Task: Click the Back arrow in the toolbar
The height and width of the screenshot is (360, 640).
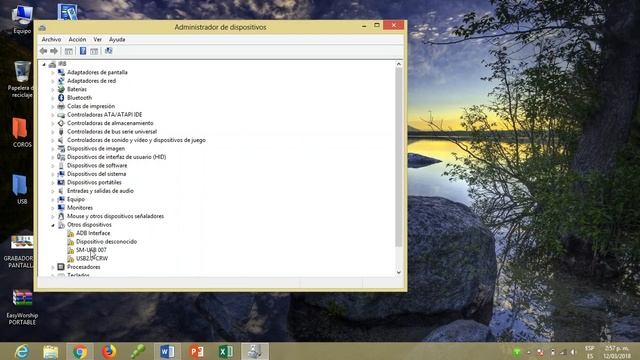Action: click(x=44, y=51)
